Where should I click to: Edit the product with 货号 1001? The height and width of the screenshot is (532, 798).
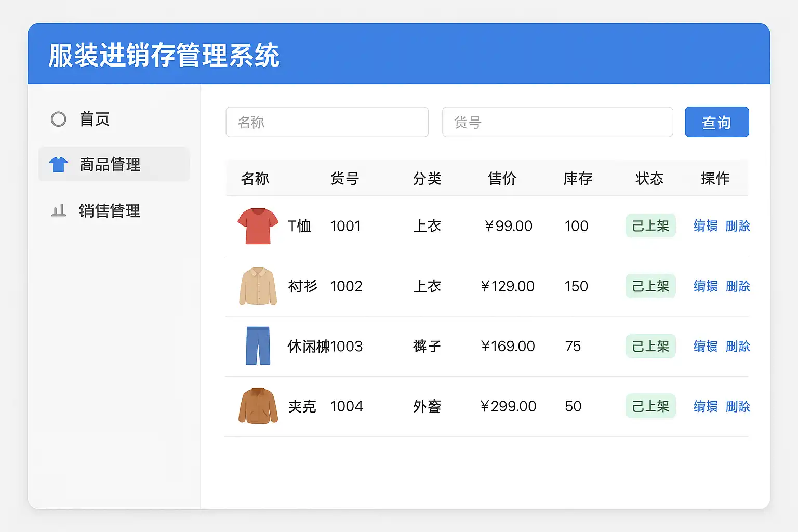pyautogui.click(x=706, y=226)
